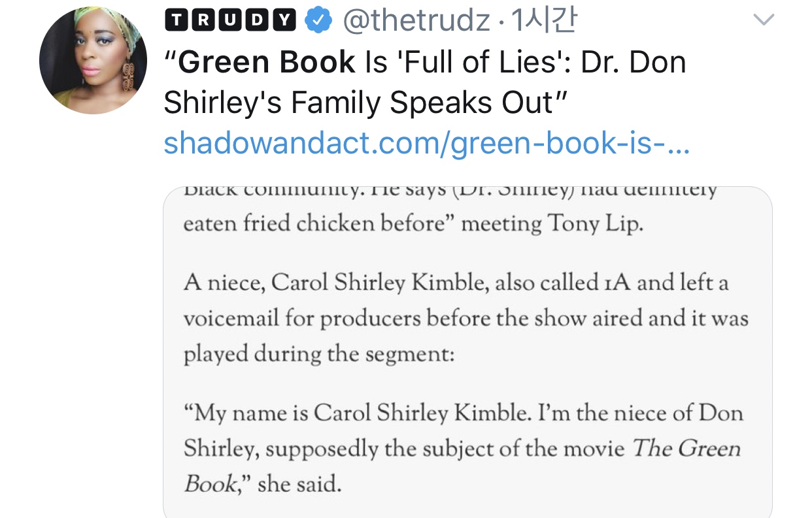Click the "T" tile in TRUDY name
Screen dimensions: 812x518
176,22
